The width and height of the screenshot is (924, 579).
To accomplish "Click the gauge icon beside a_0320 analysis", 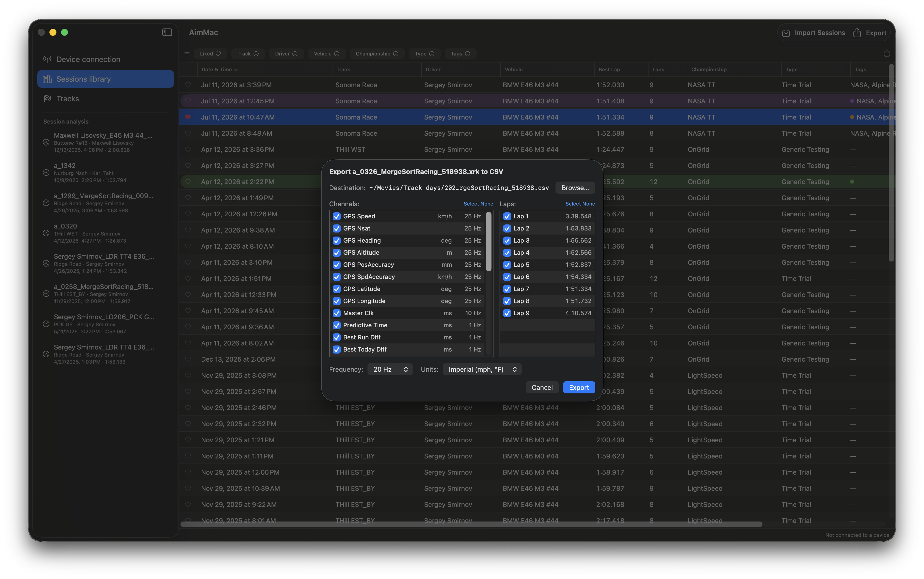I will pyautogui.click(x=46, y=233).
